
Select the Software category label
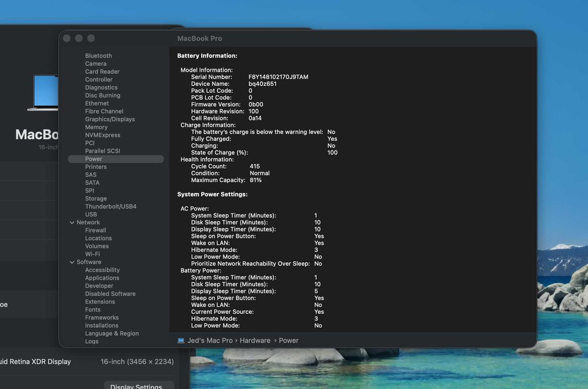(x=89, y=262)
